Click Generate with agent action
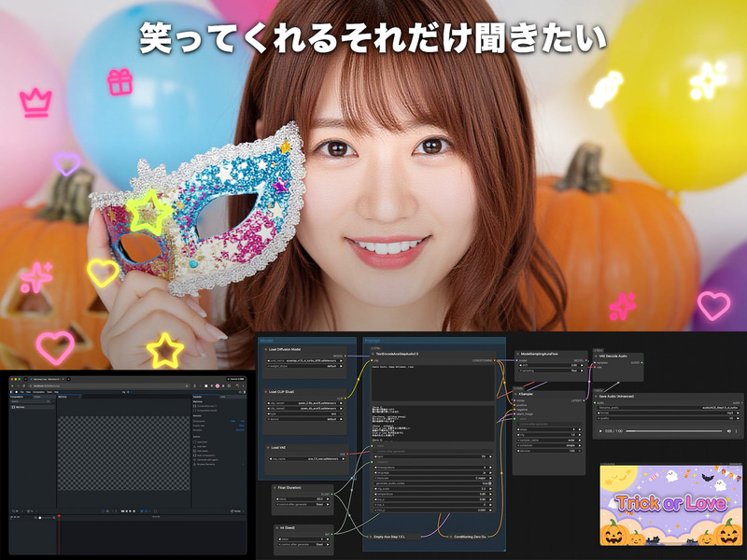This screenshot has height=560, width=747. (205, 460)
